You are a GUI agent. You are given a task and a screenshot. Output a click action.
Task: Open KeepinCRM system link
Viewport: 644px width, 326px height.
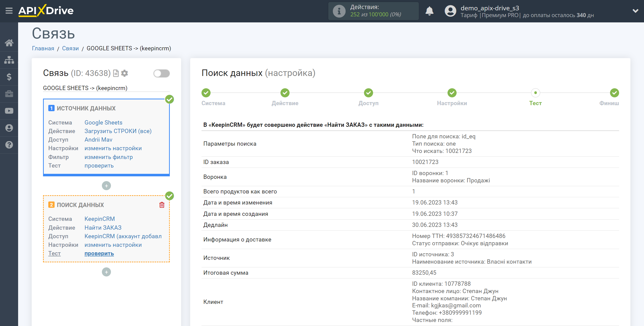click(x=100, y=219)
